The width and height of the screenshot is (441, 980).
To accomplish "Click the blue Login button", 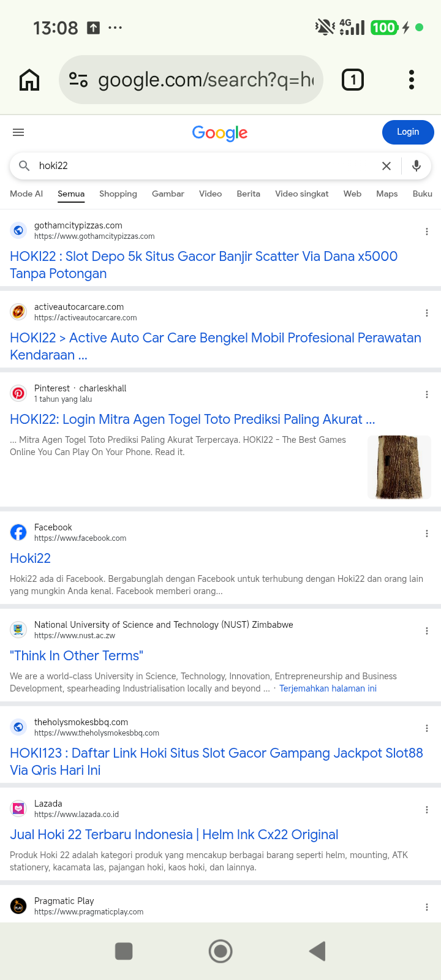I will 408,132.
